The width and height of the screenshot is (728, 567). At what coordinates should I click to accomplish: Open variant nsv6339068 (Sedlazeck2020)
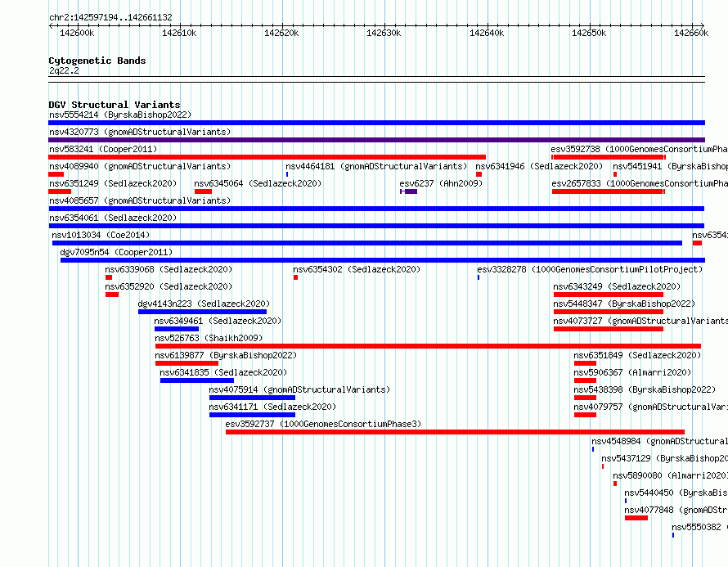[169, 269]
